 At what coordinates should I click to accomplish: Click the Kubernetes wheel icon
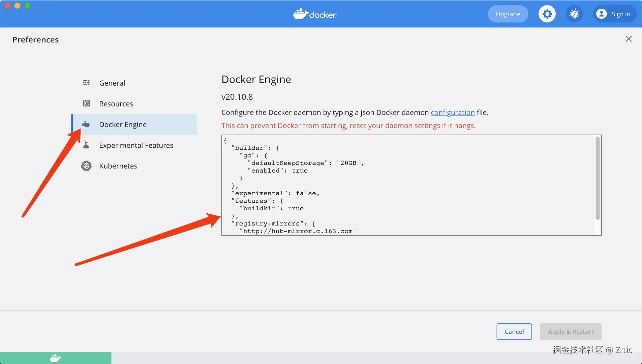pyautogui.click(x=86, y=166)
